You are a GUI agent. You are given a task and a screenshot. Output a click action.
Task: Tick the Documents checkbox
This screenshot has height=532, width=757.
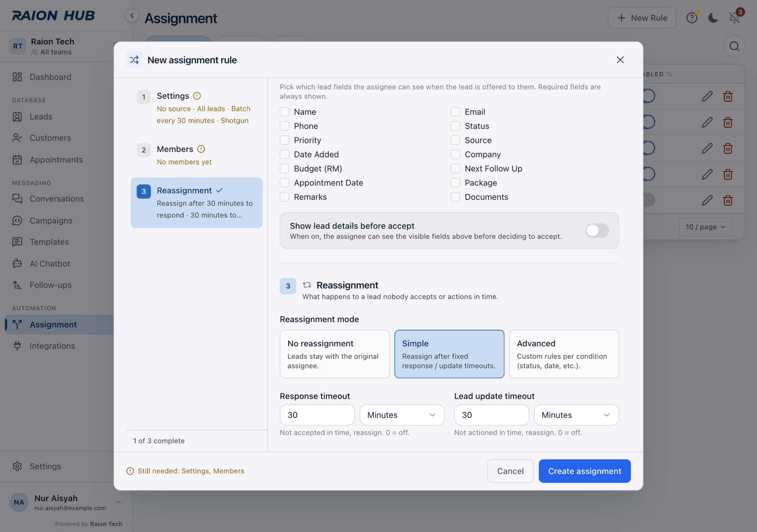tap(455, 197)
